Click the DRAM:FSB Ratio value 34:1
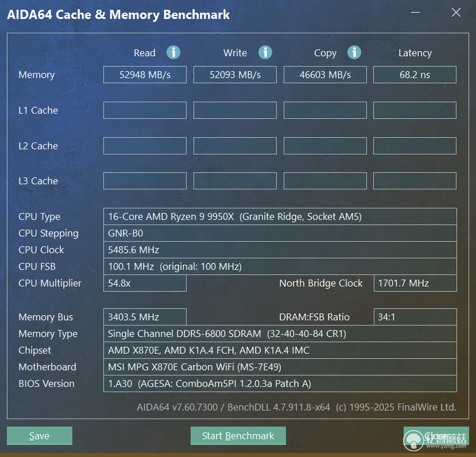Viewport: 476px width, 457px height. pos(415,317)
